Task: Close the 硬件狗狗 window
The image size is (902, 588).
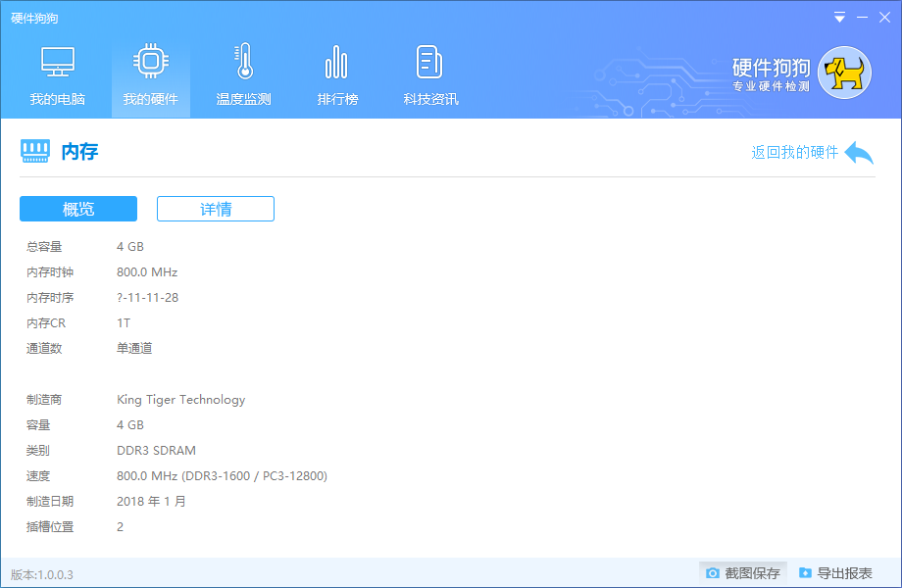Action: pyautogui.click(x=884, y=18)
